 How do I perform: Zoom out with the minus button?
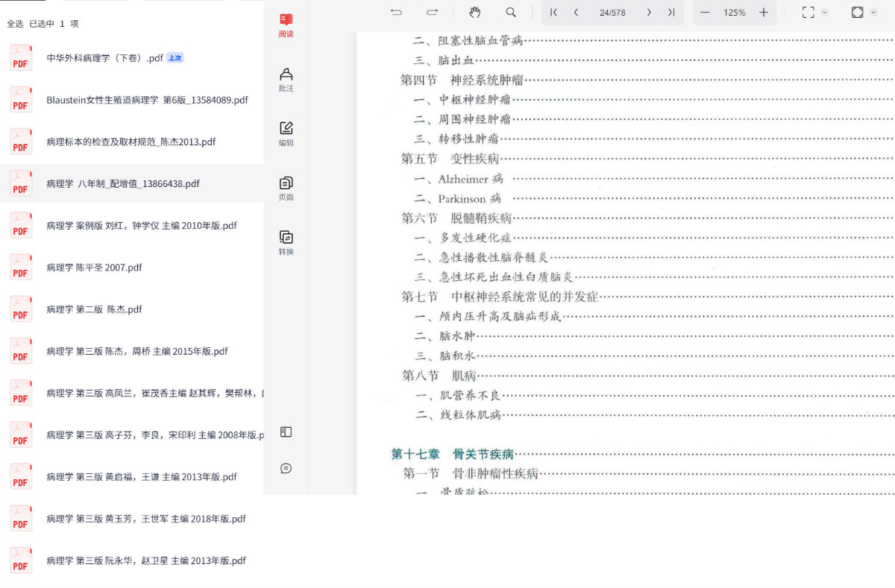tap(706, 13)
